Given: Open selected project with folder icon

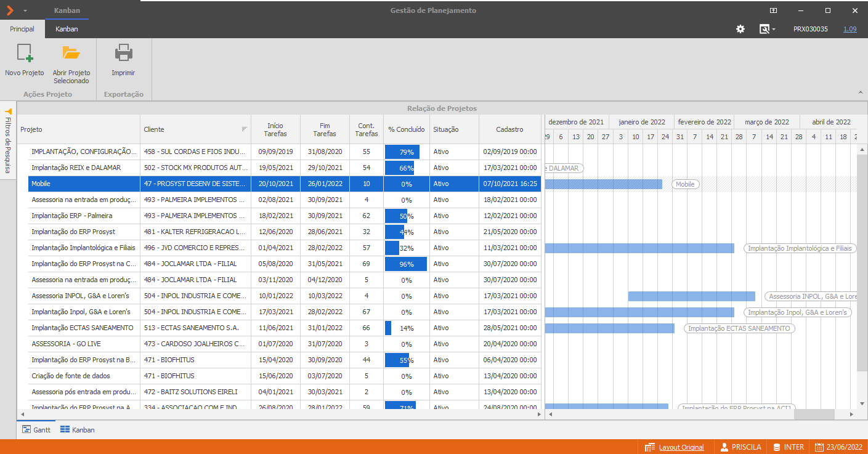Looking at the screenshot, I should [71, 53].
